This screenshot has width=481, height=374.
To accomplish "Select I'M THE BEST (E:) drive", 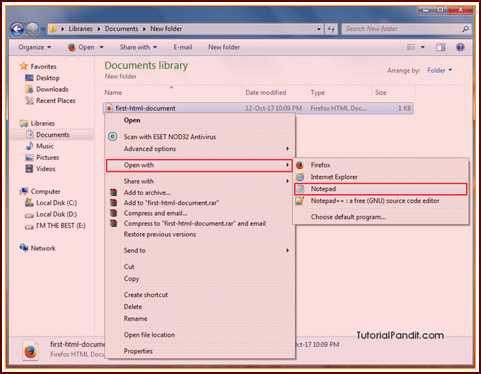I will 60,226.
